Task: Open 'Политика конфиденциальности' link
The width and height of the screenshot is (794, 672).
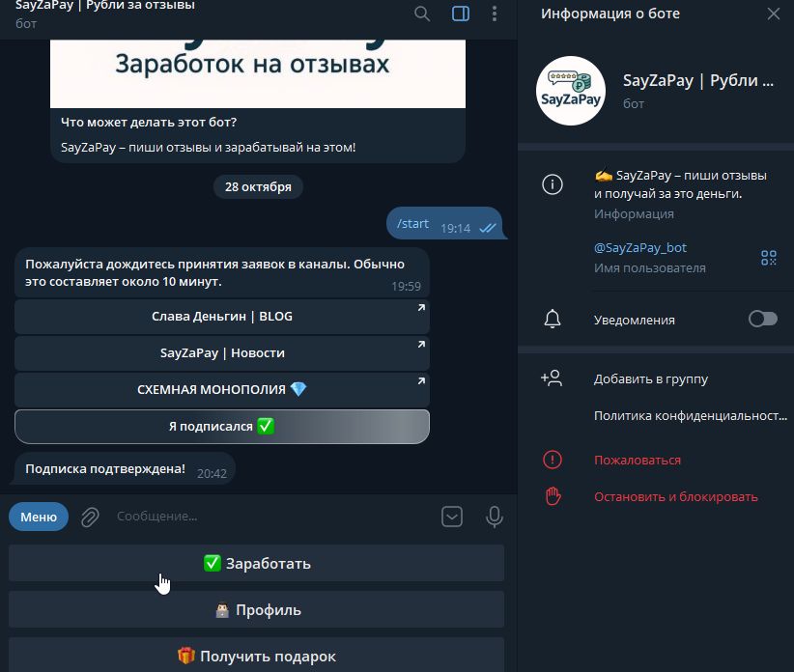Action: 691,416
